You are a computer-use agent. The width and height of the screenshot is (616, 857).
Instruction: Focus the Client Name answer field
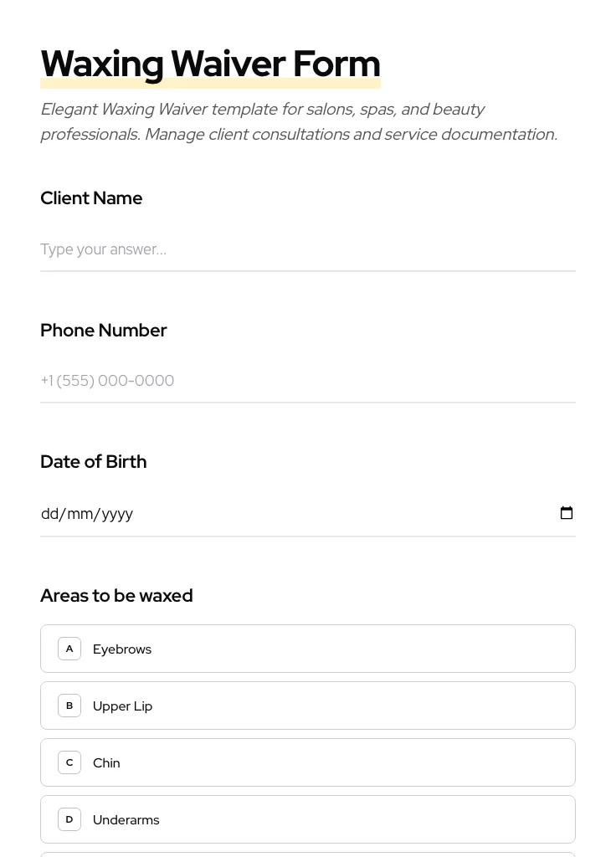(308, 249)
